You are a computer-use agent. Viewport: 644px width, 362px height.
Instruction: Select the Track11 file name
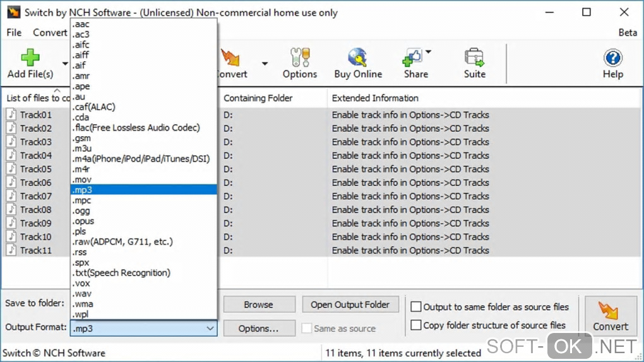(36, 250)
